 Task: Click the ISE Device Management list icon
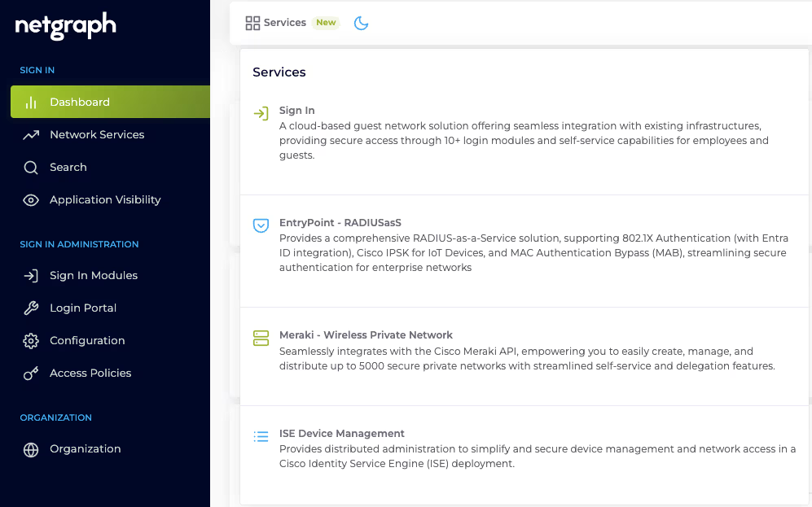point(261,437)
